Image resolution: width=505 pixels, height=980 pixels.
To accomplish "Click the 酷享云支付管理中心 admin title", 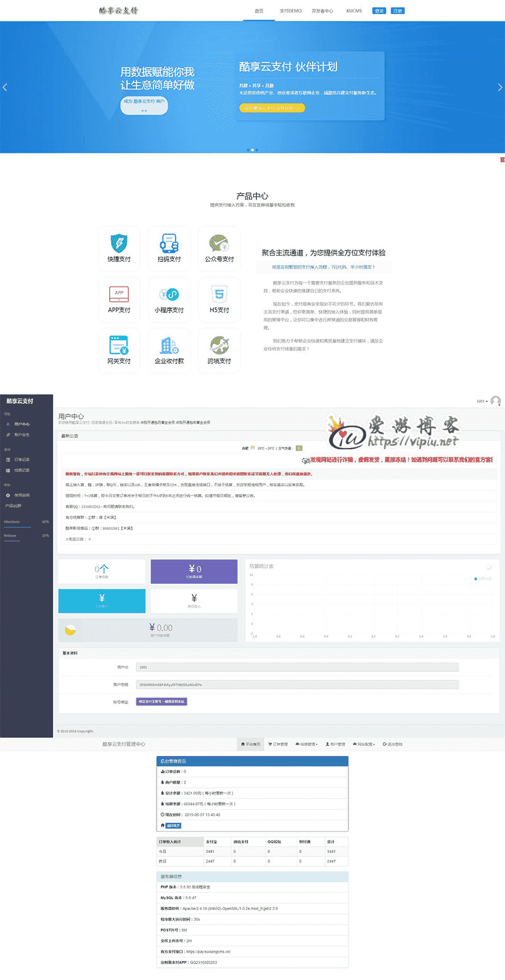I will coord(124,745).
